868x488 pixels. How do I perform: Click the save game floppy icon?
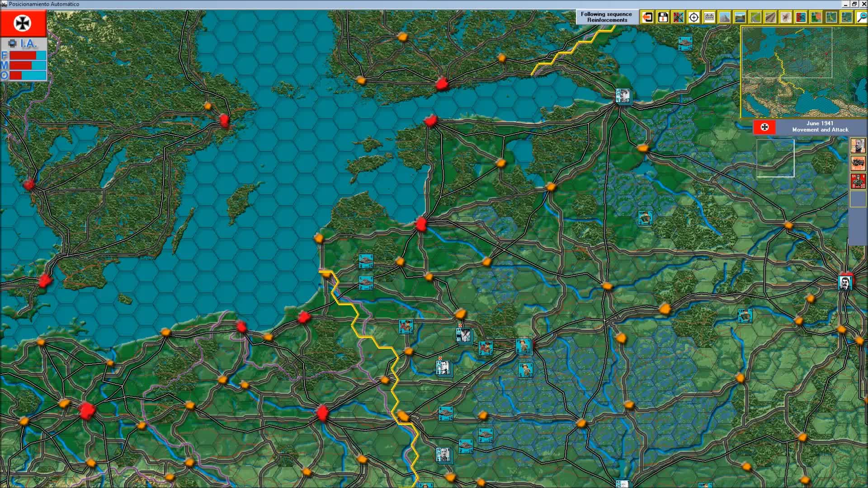click(x=663, y=18)
